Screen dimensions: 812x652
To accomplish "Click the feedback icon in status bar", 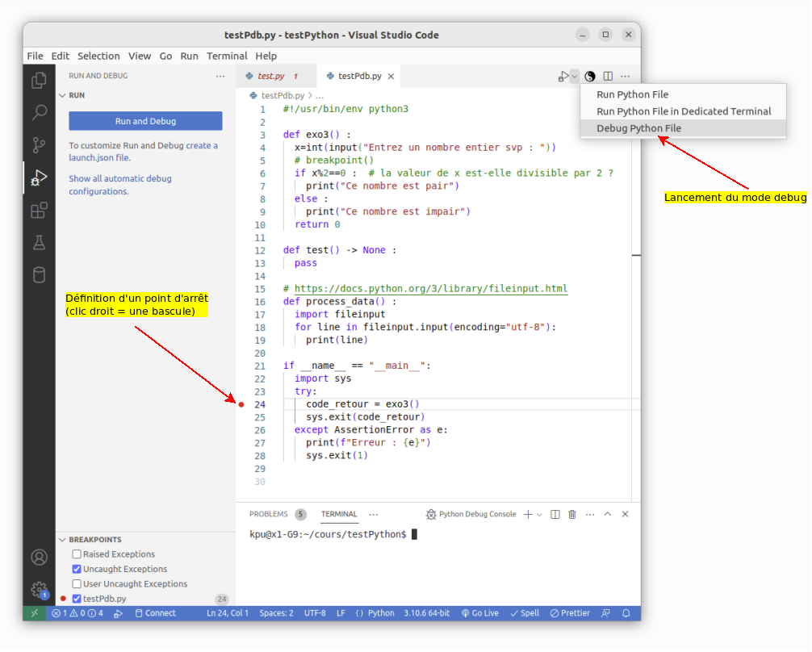I will coord(606,614).
